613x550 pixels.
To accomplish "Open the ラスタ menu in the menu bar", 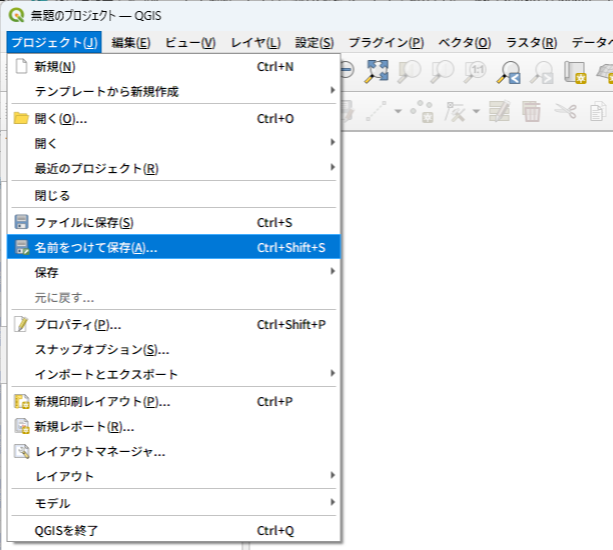I will [530, 42].
